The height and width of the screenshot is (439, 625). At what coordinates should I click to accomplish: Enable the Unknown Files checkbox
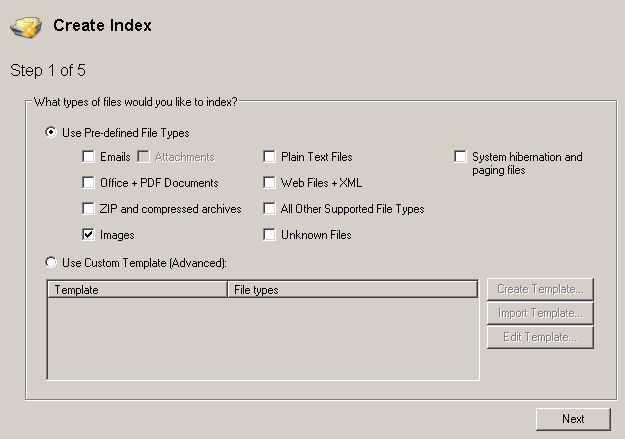tap(269, 235)
